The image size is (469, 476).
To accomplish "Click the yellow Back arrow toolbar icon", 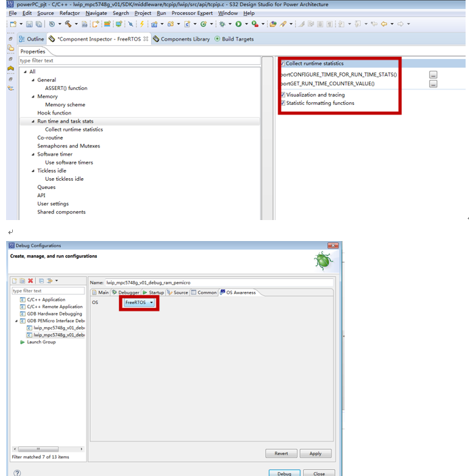I will (384, 24).
